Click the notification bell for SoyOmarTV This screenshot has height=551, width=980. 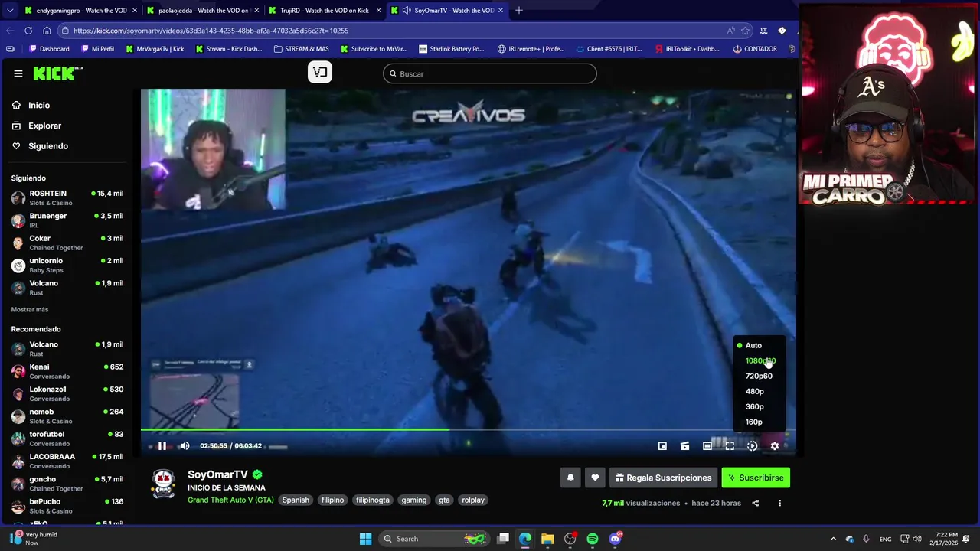click(570, 478)
